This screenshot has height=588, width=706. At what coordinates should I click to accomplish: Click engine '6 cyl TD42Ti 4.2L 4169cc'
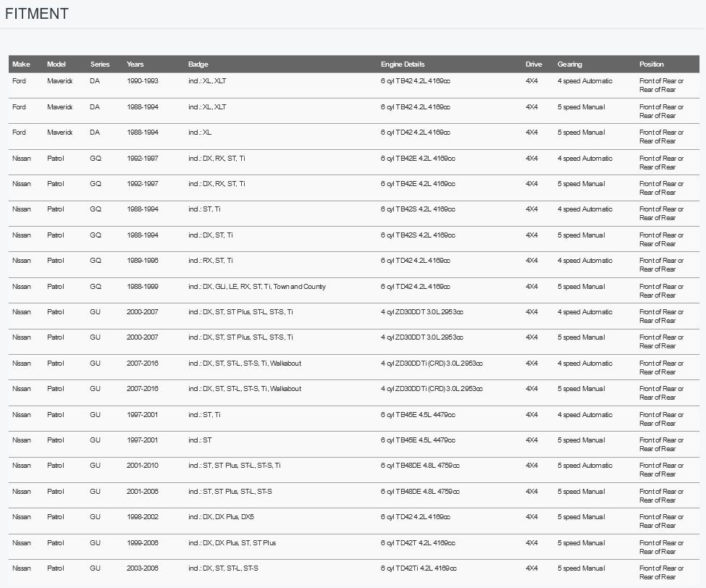(x=419, y=568)
